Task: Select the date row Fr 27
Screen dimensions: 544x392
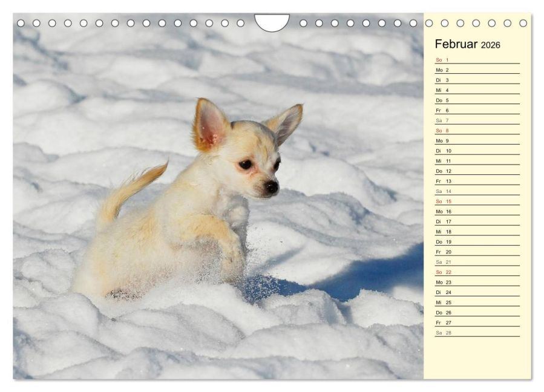Action: 477,322
